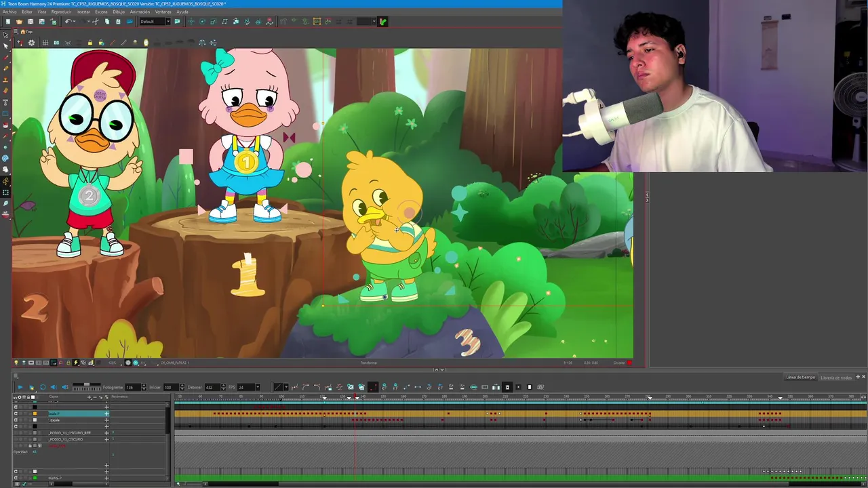The image size is (868, 488).
Task: Click the Fotograma field stepper arrows
Action: pyautogui.click(x=144, y=387)
